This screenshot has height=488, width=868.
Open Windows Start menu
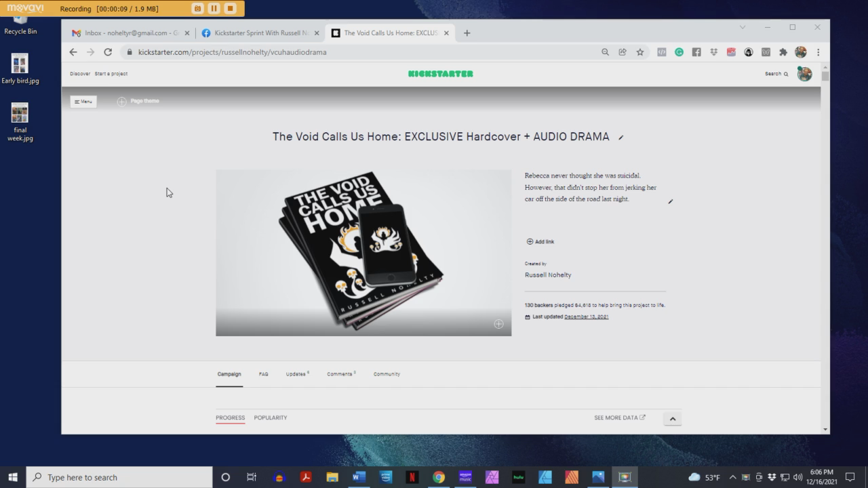point(13,477)
